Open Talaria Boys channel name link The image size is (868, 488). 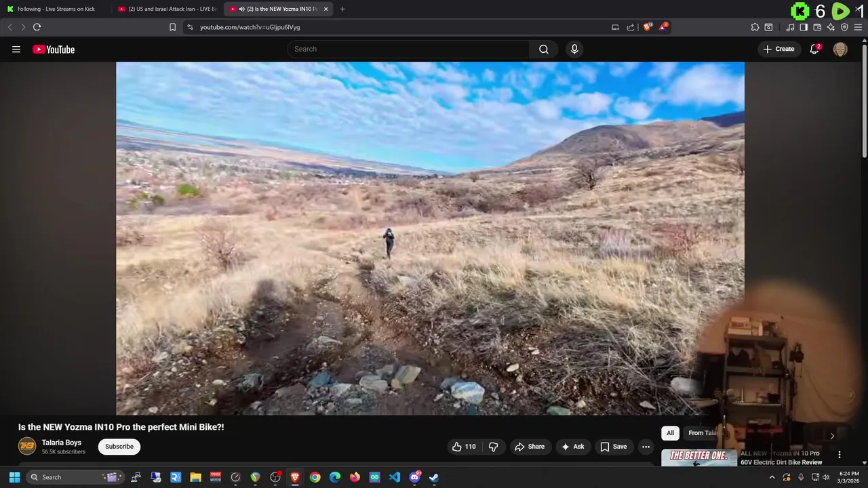point(62,443)
